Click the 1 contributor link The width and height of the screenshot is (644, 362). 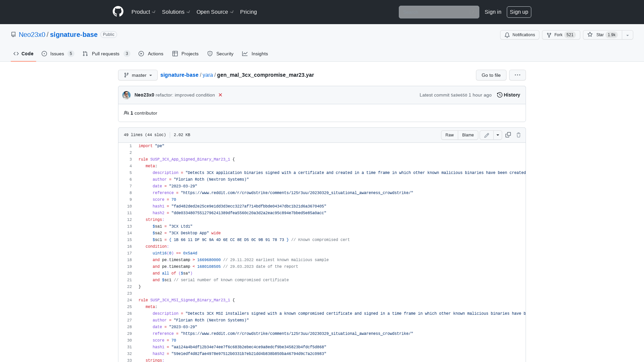tap(144, 113)
